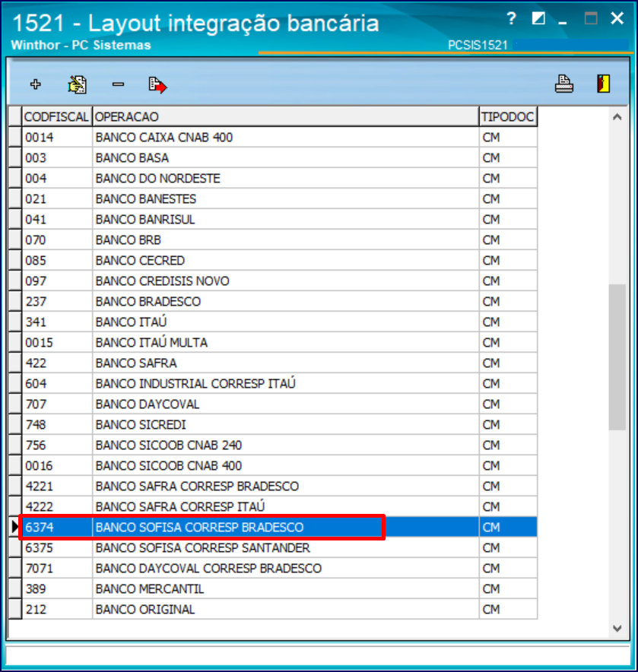Screen dimensions: 638x672
Task: Click the exit door icon in toolbar
Action: [x=604, y=84]
